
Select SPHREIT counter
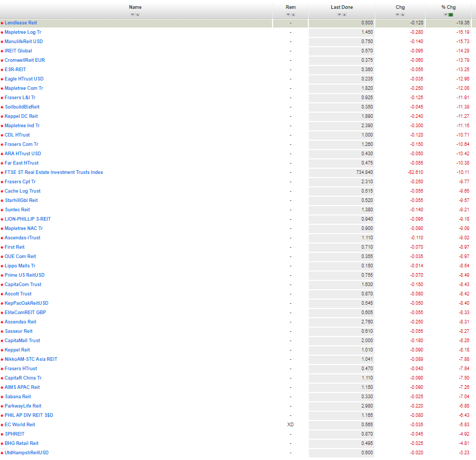(15, 434)
